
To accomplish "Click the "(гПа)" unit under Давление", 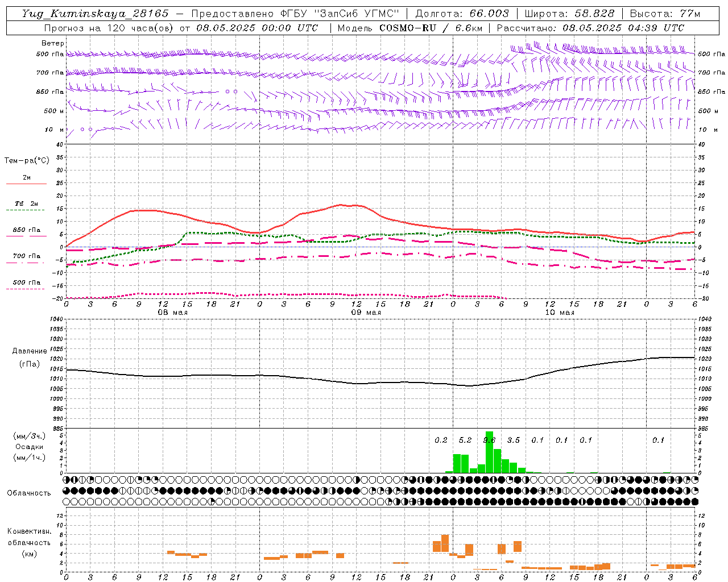I will [x=30, y=364].
